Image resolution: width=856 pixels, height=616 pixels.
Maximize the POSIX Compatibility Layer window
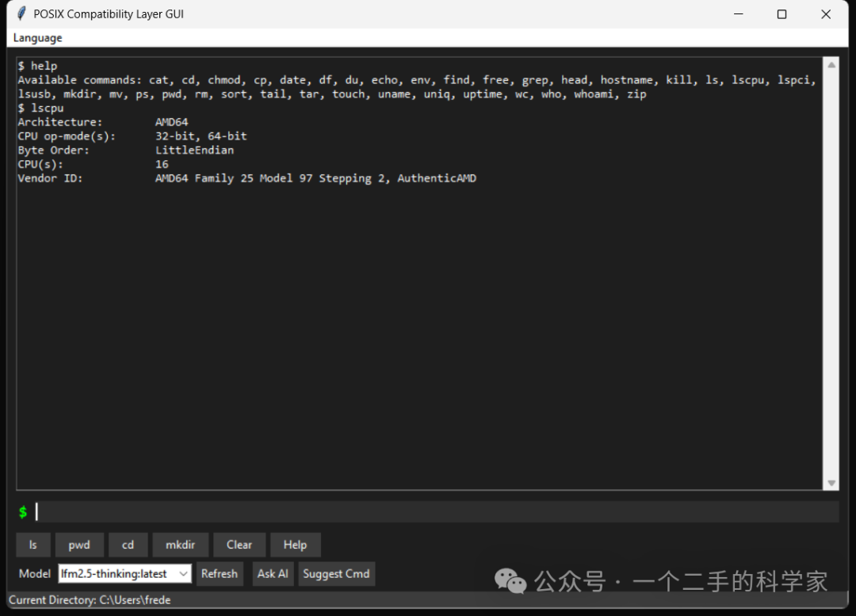coord(781,13)
